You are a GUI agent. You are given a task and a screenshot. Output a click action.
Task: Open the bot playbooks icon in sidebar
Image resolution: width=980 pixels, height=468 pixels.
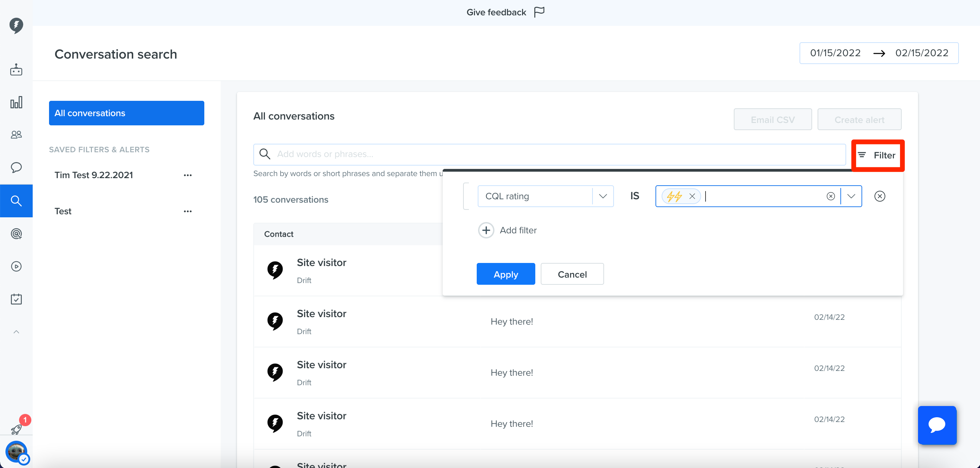tap(16, 69)
